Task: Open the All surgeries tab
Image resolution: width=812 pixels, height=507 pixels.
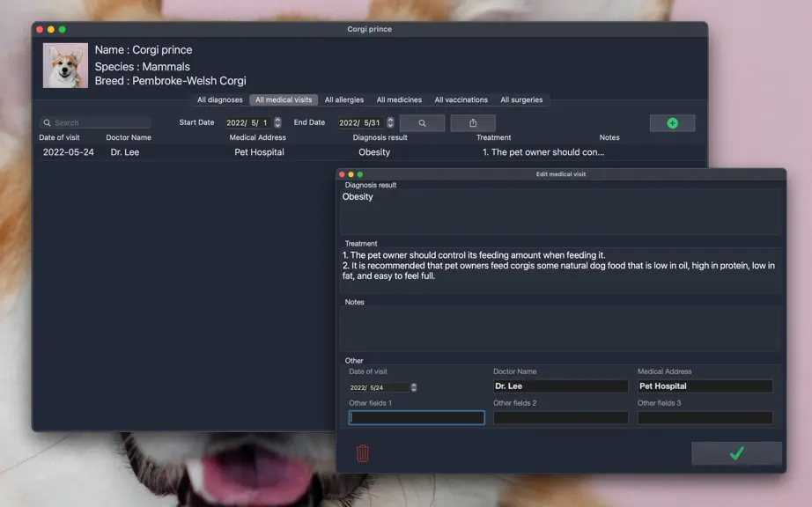Action: (x=521, y=99)
